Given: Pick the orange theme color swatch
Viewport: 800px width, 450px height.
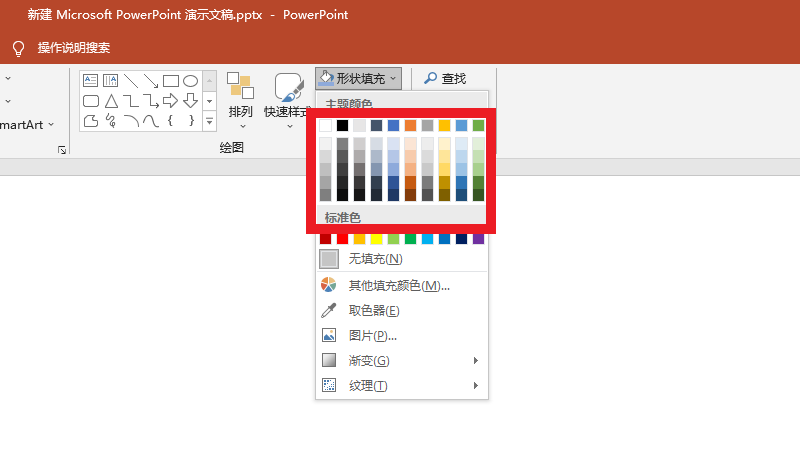Looking at the screenshot, I should click(x=411, y=125).
